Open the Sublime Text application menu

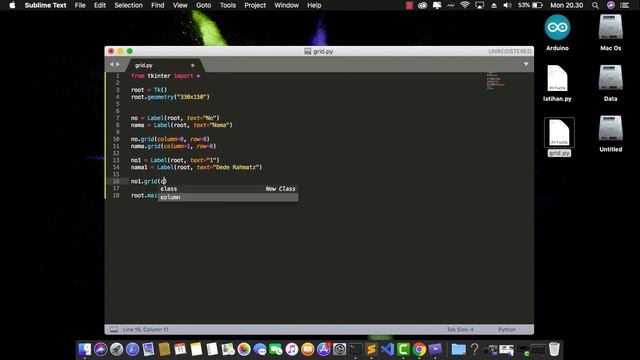point(45,5)
